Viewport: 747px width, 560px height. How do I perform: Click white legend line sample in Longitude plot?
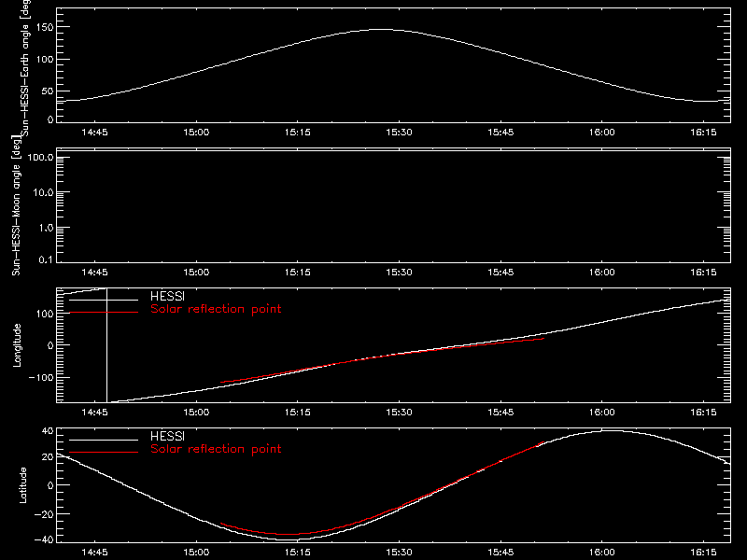(x=104, y=300)
